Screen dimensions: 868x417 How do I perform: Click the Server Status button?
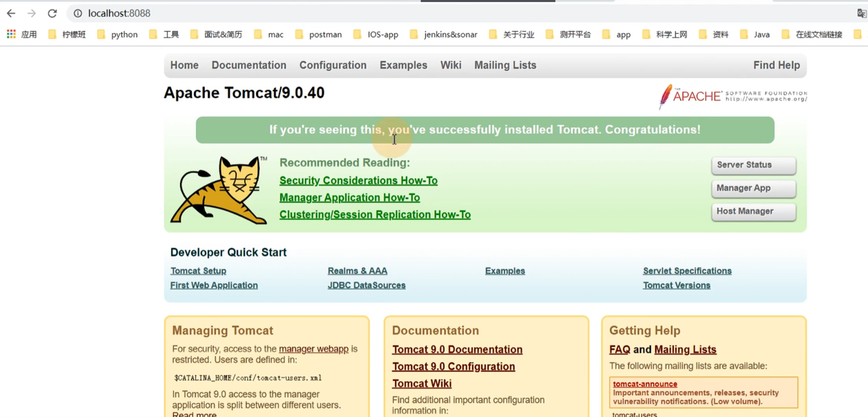pos(753,165)
